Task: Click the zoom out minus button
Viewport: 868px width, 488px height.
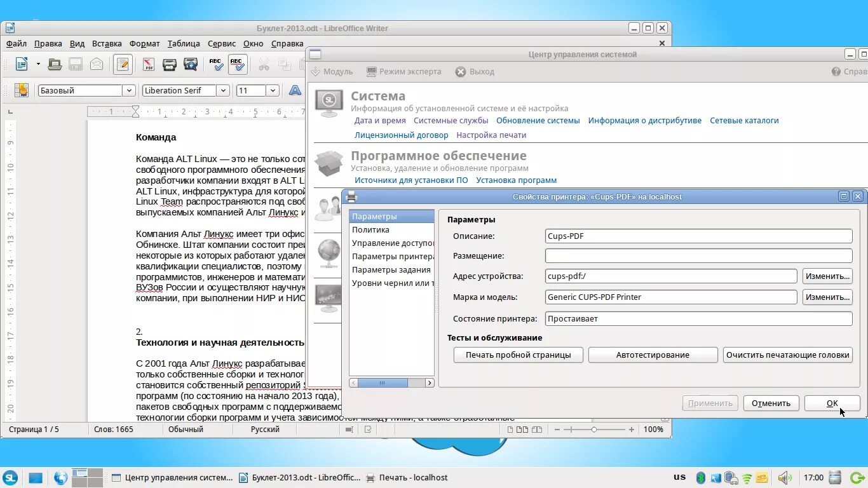Action: pyautogui.click(x=557, y=430)
